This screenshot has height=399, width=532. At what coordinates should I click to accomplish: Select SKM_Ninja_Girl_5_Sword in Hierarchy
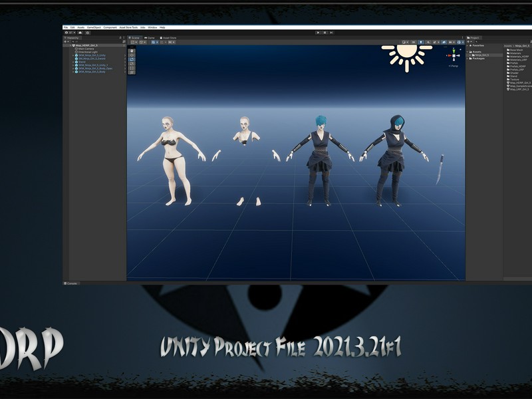[x=92, y=59]
